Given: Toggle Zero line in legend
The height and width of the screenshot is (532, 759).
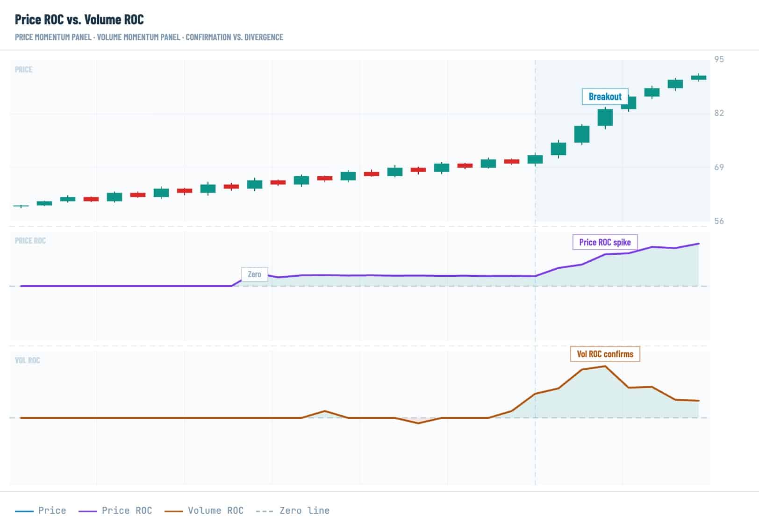Looking at the screenshot, I should click(x=293, y=510).
